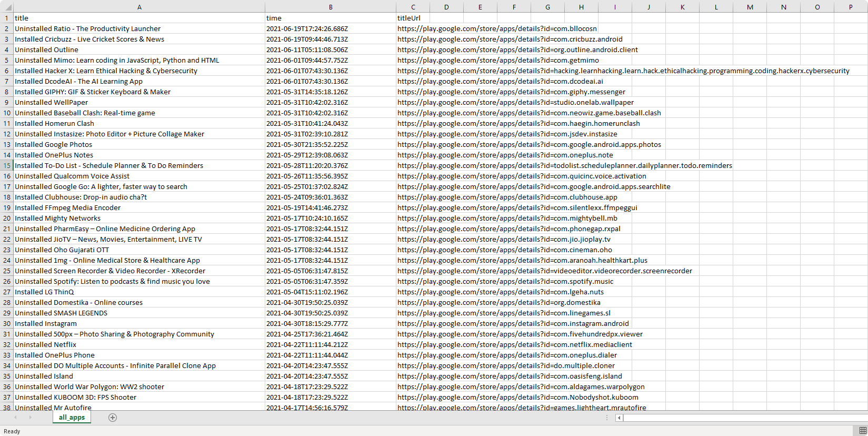Switch to Normal view icon in status bar

862,431
